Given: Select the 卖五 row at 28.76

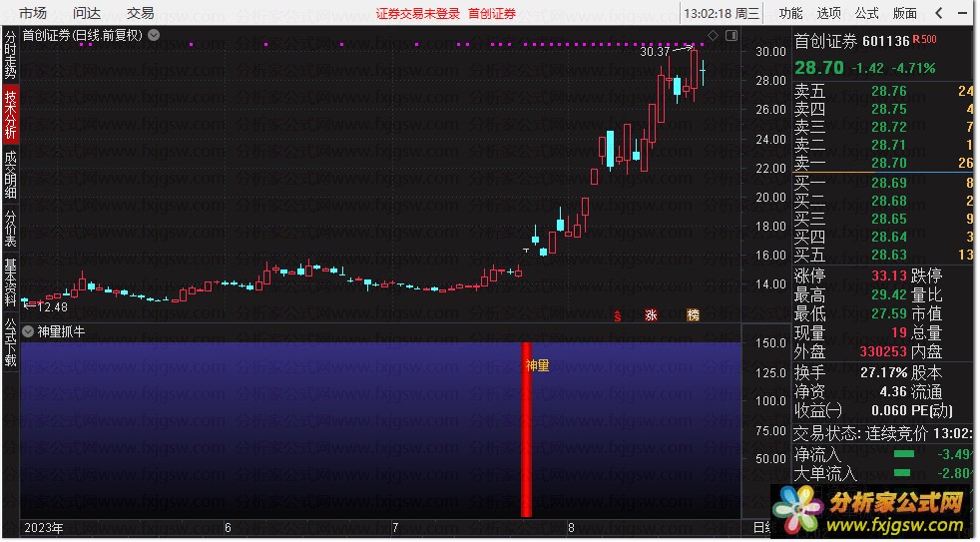Looking at the screenshot, I should tap(883, 91).
